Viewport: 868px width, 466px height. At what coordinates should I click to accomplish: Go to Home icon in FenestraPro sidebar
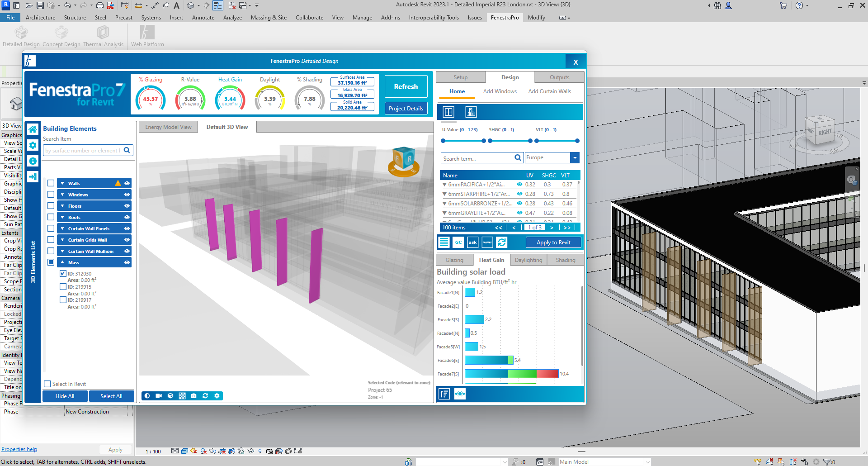click(x=33, y=129)
